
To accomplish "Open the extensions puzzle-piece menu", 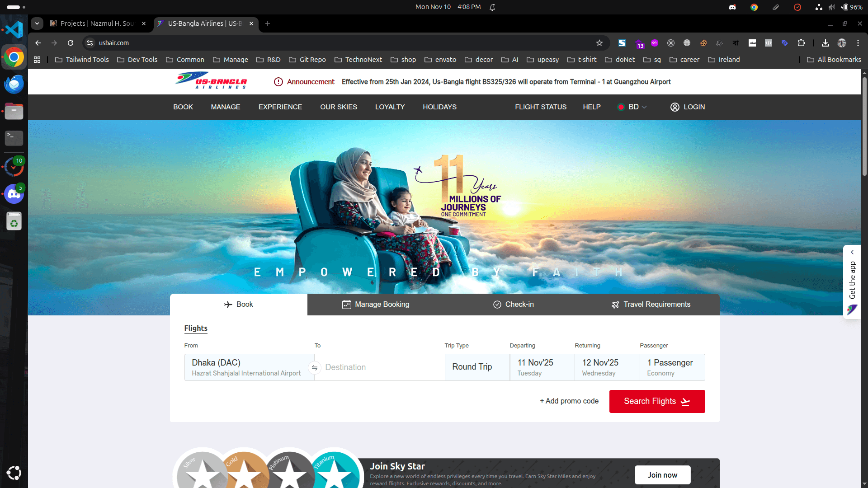I will (802, 43).
